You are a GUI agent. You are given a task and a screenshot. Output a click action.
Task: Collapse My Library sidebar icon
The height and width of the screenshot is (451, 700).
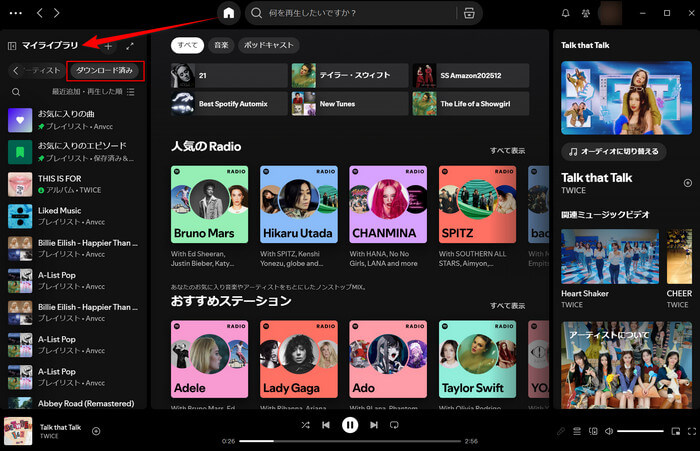click(12, 46)
